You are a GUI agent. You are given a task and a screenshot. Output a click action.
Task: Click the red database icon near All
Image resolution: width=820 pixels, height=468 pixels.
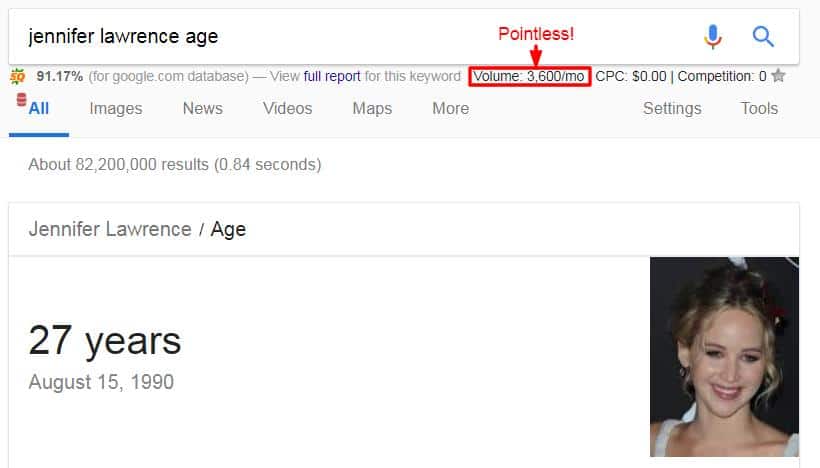pyautogui.click(x=21, y=99)
